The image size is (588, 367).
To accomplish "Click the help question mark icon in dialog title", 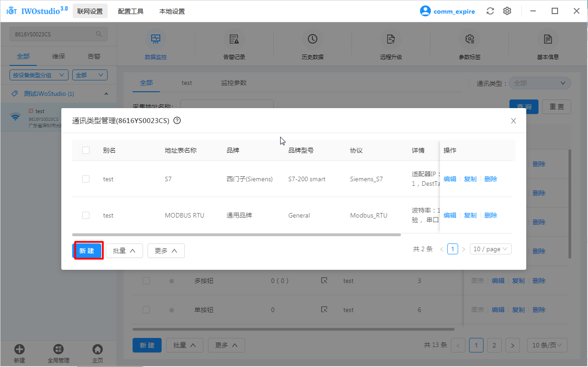I will coord(178,121).
